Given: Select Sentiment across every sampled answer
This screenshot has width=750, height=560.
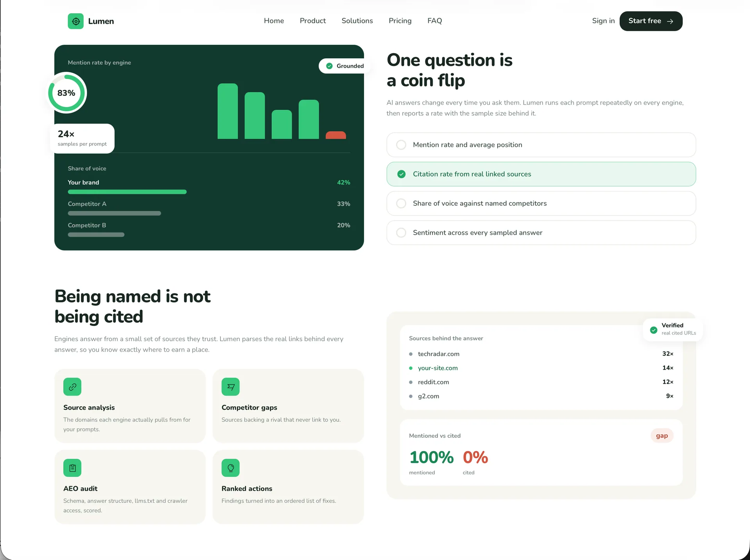Looking at the screenshot, I should (x=541, y=233).
